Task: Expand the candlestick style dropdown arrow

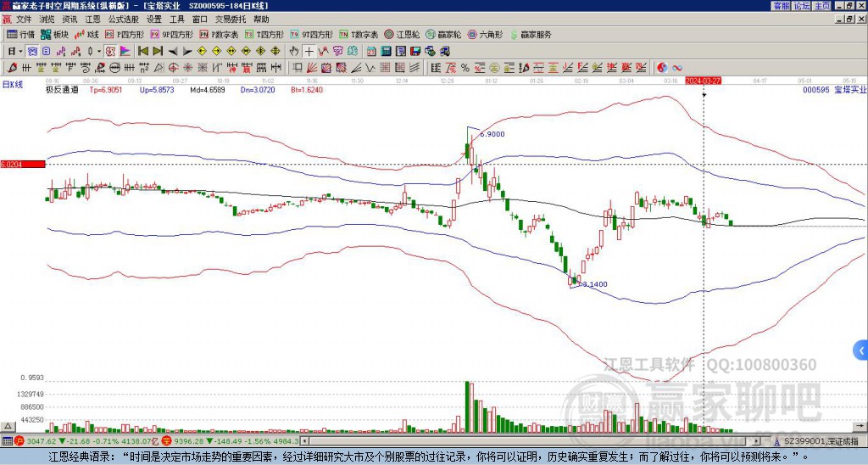Action: tap(99, 51)
